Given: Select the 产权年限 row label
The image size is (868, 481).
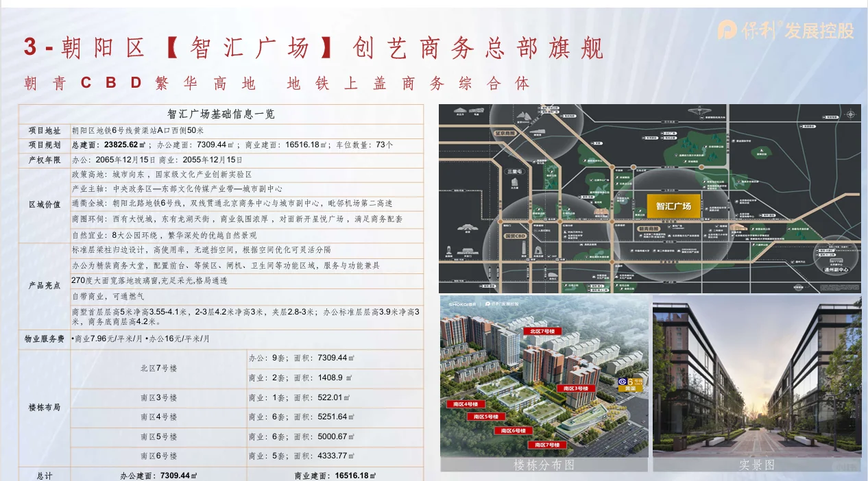Looking at the screenshot, I should point(45,160).
